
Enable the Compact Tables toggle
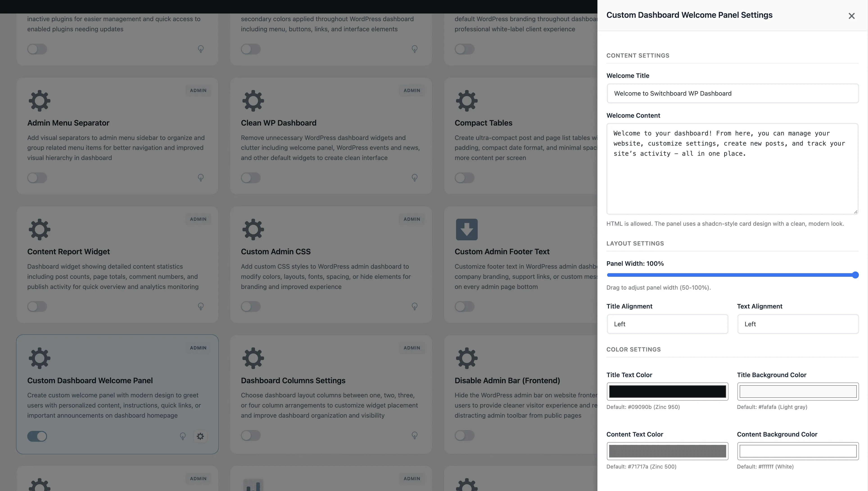pyautogui.click(x=464, y=178)
